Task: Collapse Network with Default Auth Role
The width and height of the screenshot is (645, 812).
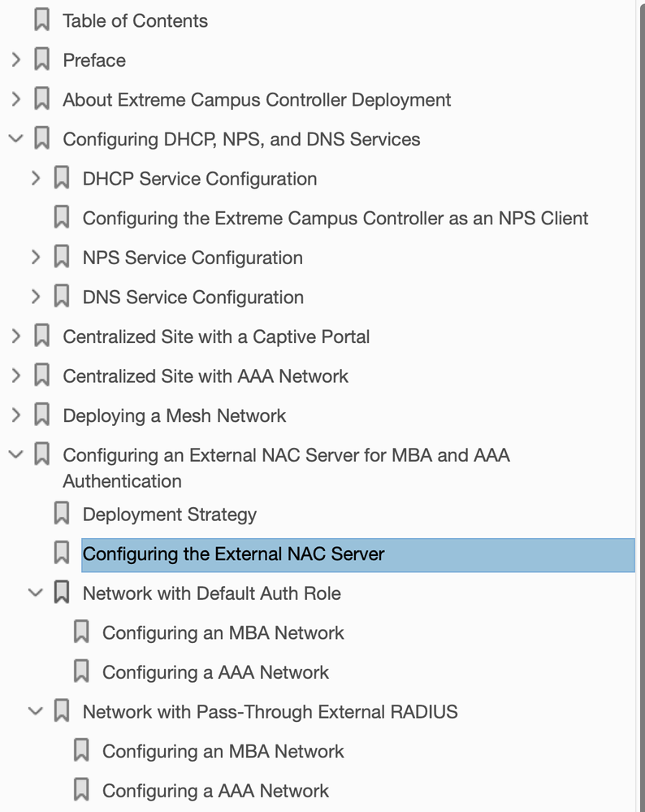Action: click(x=35, y=593)
